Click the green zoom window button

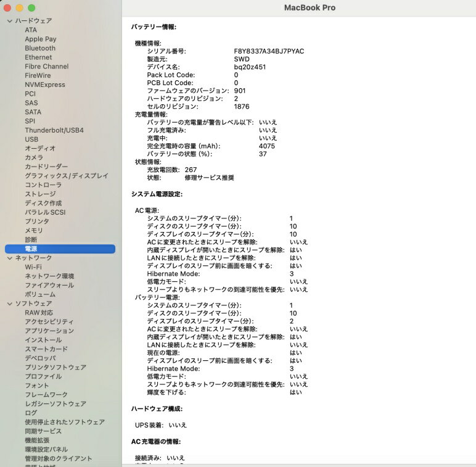31,8
